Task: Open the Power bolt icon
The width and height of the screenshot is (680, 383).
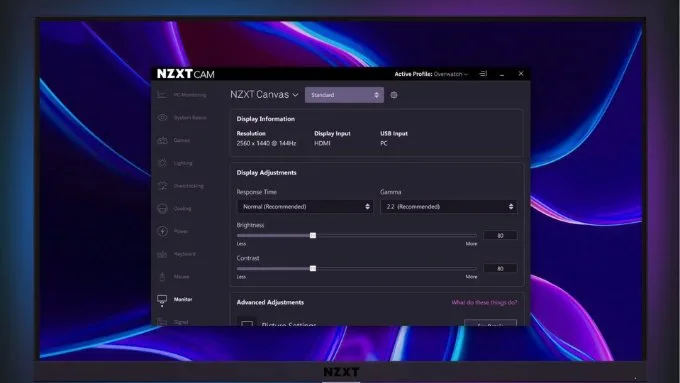Action: click(162, 231)
